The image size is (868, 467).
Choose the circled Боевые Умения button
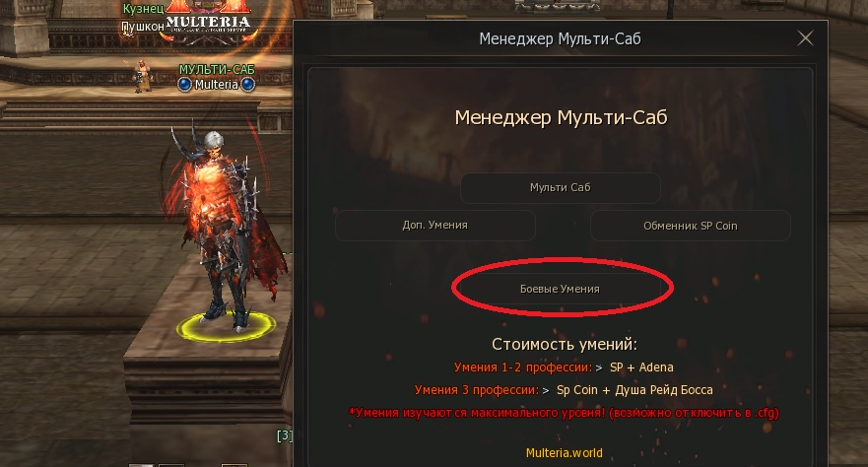[561, 289]
